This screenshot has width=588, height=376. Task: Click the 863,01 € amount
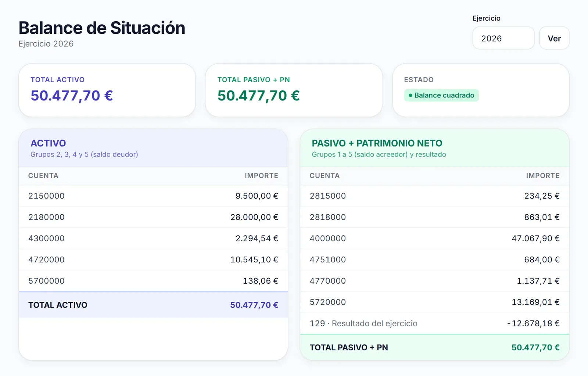click(542, 217)
